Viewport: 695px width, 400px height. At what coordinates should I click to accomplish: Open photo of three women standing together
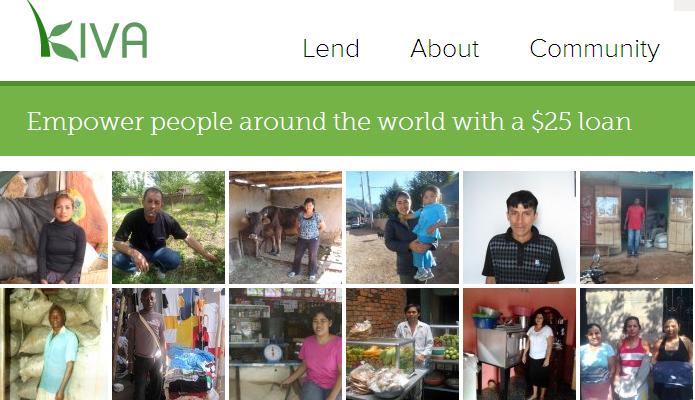click(x=636, y=344)
